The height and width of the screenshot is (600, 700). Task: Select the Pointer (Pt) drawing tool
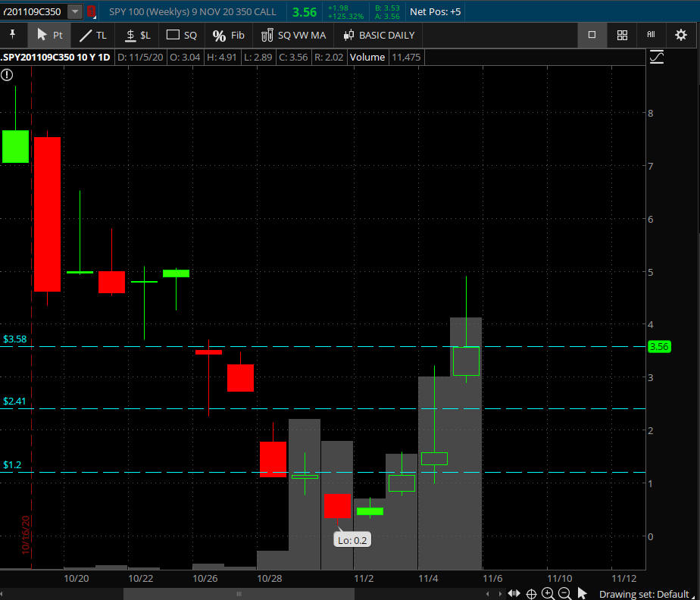click(50, 35)
